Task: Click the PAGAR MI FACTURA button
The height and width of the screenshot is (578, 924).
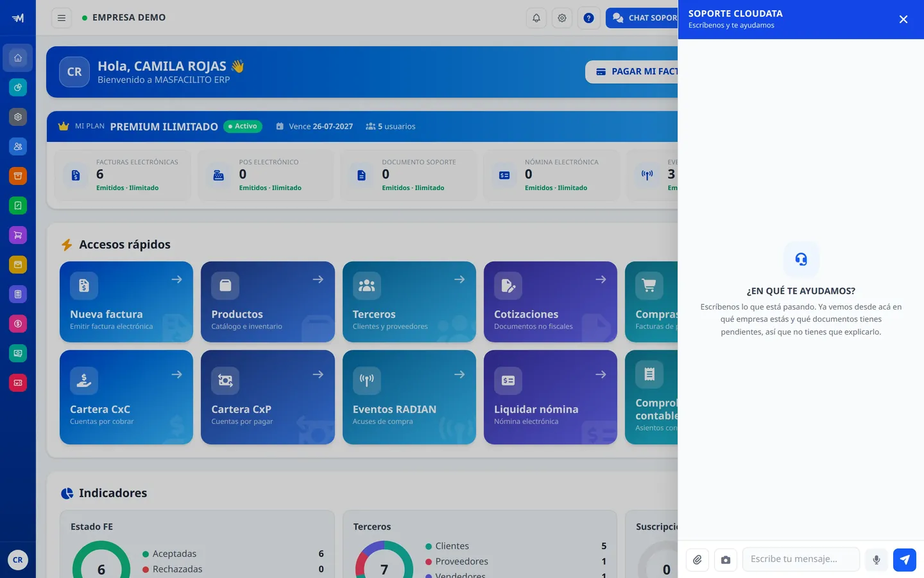Action: (632, 72)
